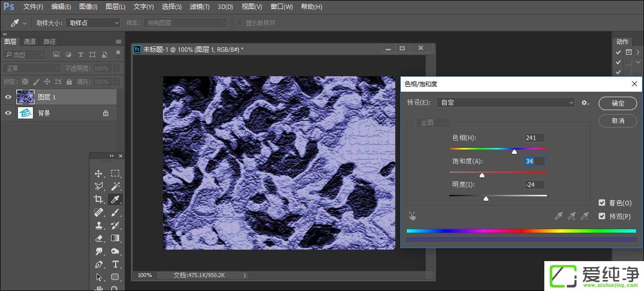Select the Eraser tool
The width and height of the screenshot is (644, 291).
99,238
